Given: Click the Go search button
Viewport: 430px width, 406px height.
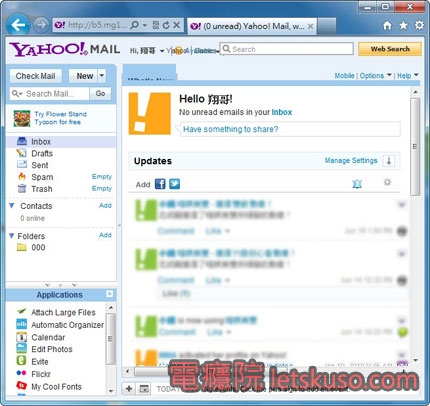Looking at the screenshot, I should (100, 94).
